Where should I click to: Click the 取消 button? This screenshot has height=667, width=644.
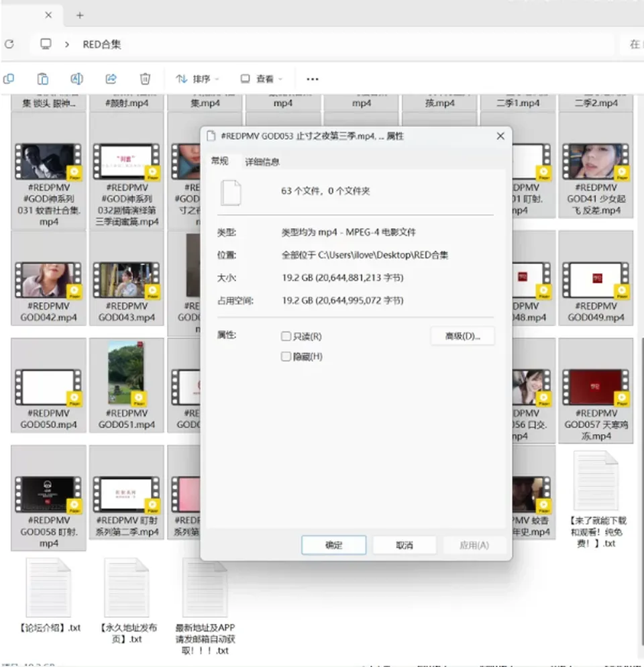[x=404, y=545]
